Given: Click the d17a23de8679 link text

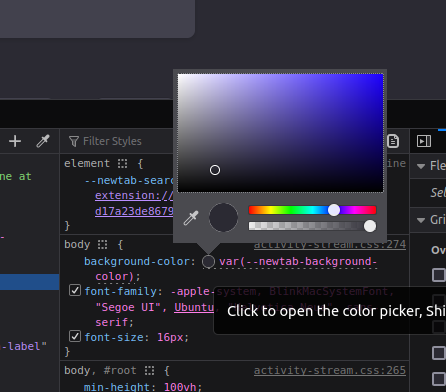Looking at the screenshot, I should (x=134, y=211).
